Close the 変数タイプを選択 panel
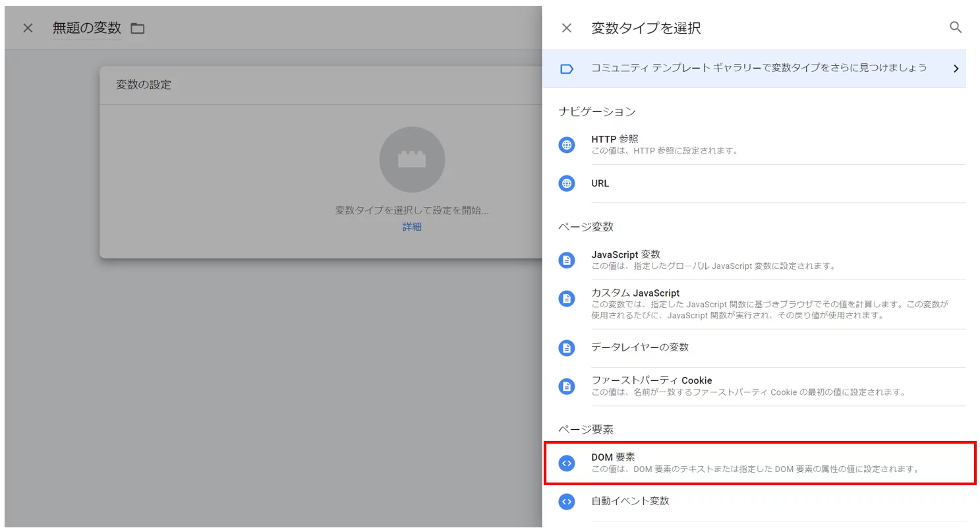The height and width of the screenshot is (530, 980). pos(566,28)
